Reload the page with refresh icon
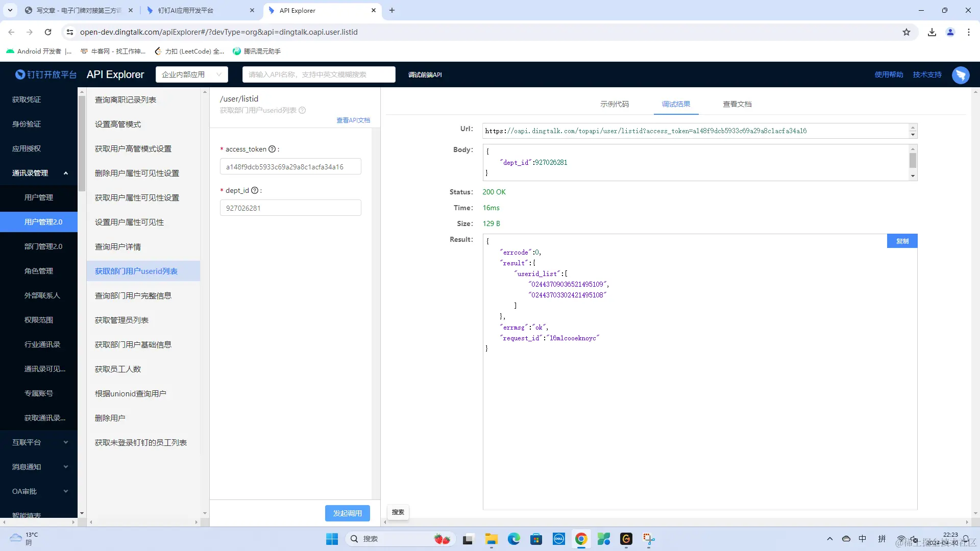Screen dimensions: 980x551 tap(48, 32)
